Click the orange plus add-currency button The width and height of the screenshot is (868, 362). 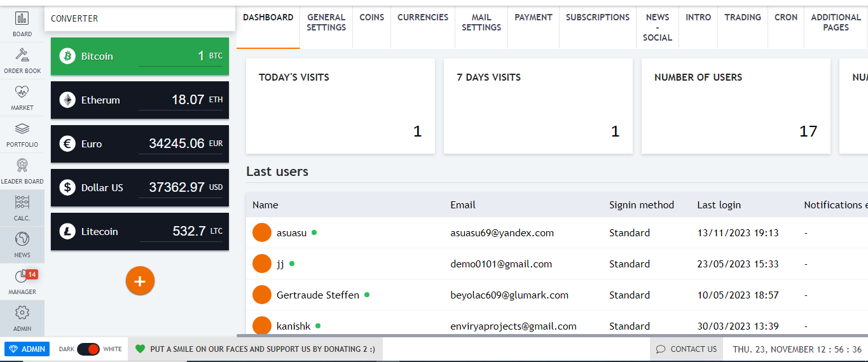[x=140, y=281]
